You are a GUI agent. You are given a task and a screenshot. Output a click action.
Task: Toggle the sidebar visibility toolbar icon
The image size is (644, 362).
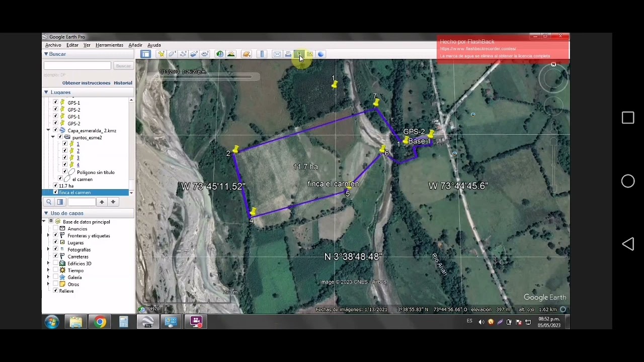(x=145, y=54)
